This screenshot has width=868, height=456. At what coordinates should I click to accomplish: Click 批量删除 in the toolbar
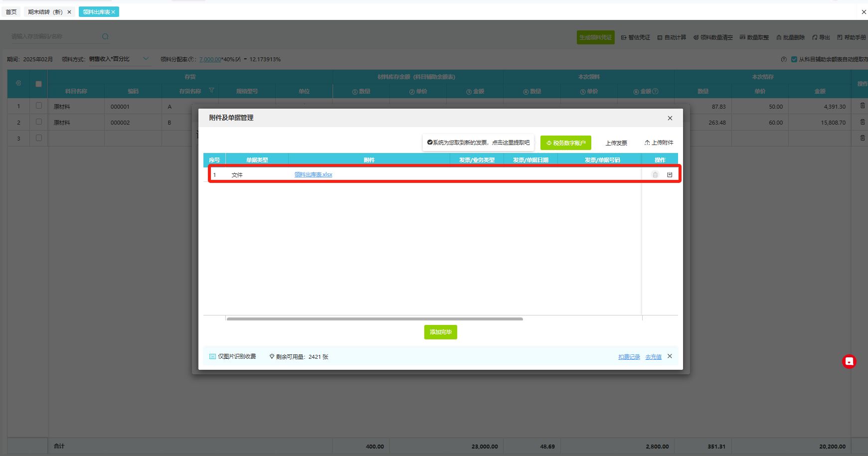coord(790,37)
